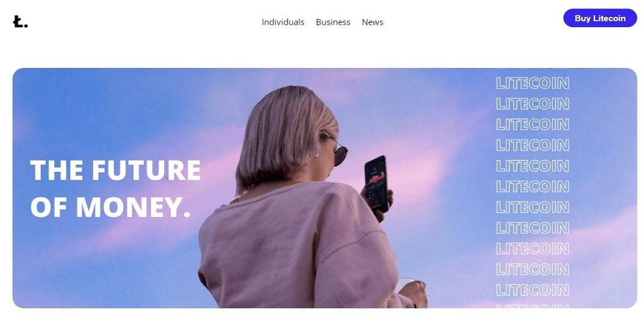
Task: Click the red chart on the phone screen
Action: 376,179
